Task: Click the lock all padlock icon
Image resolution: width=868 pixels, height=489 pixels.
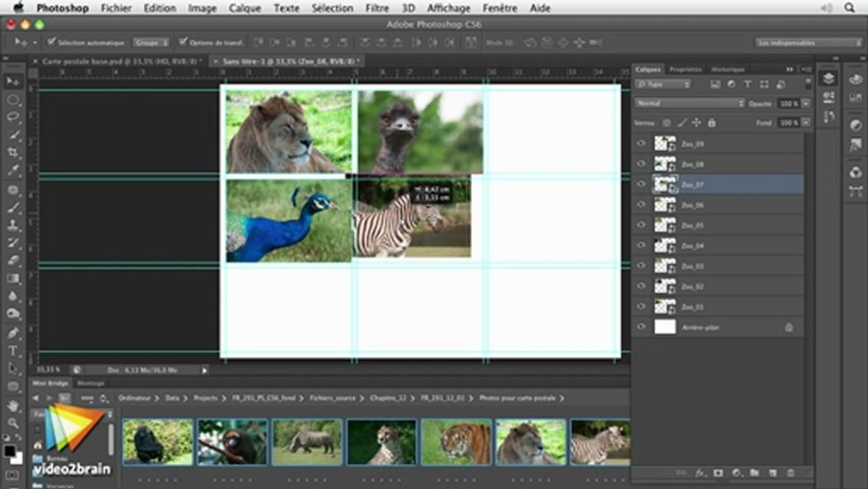Action: [x=711, y=123]
